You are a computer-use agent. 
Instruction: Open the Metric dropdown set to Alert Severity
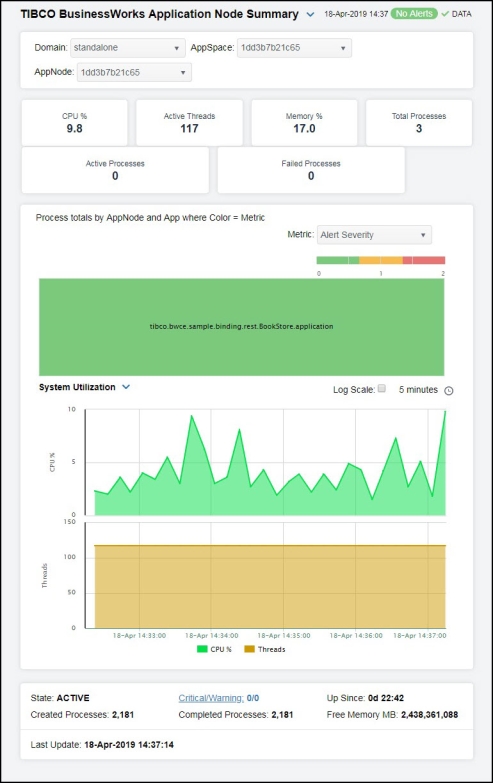[374, 235]
